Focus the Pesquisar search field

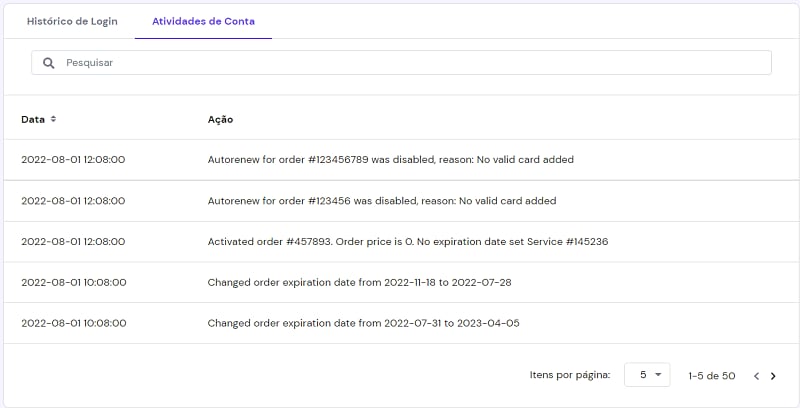(400, 63)
